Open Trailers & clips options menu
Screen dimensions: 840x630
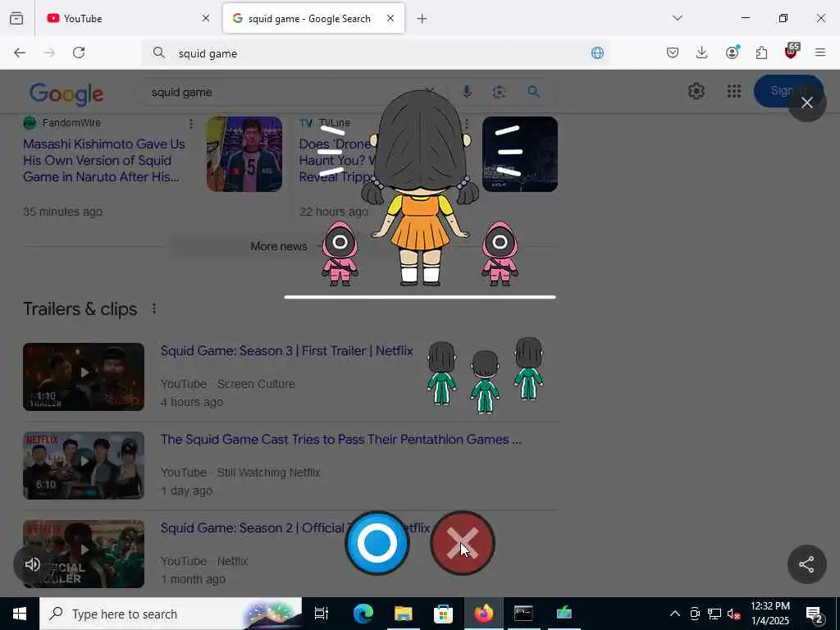[x=153, y=309]
